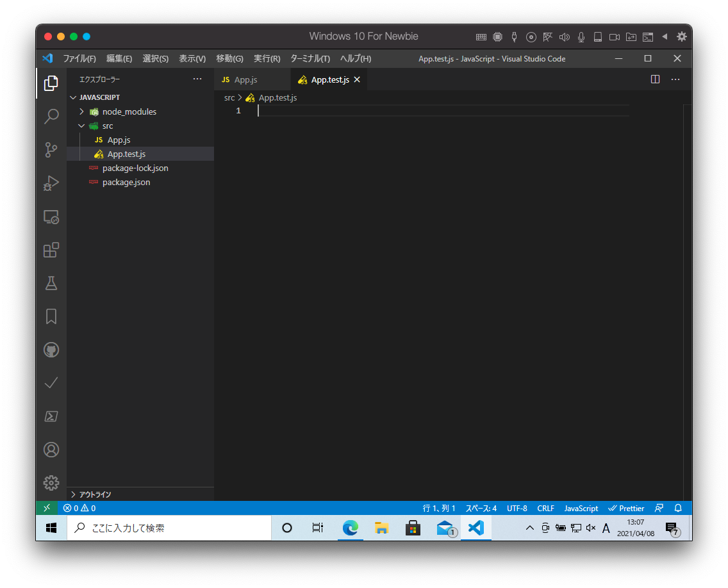Split the editor to the right

[655, 79]
